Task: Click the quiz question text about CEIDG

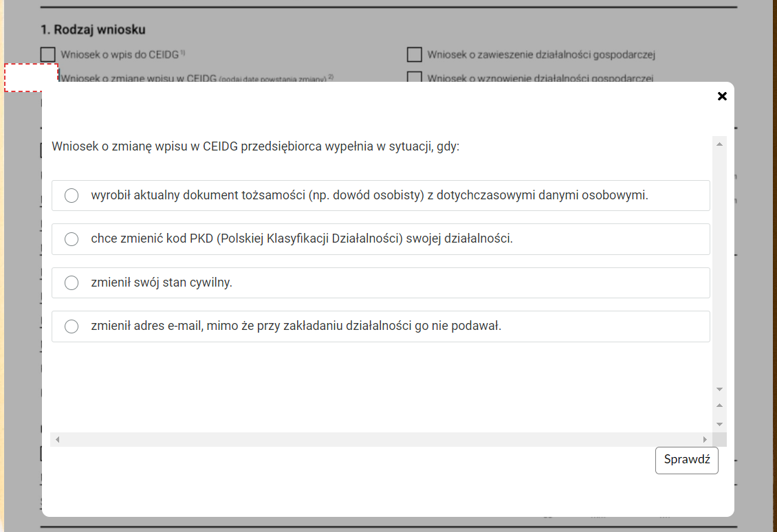Action: click(255, 147)
